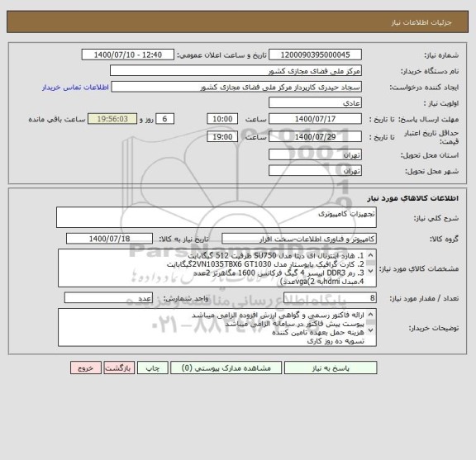Select text line رم DDR3 اپیسر 4 گیگ
Screen dimensions: 476x460
coord(278,273)
